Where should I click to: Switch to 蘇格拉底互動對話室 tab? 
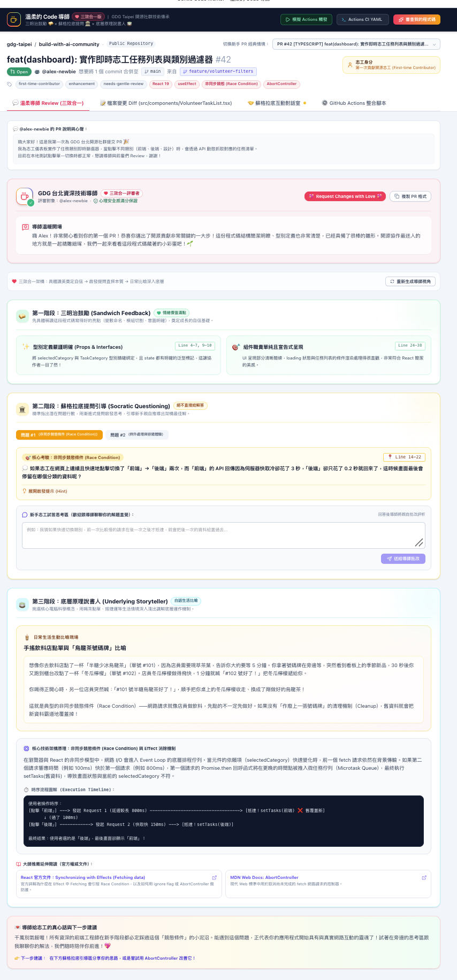[x=277, y=103]
